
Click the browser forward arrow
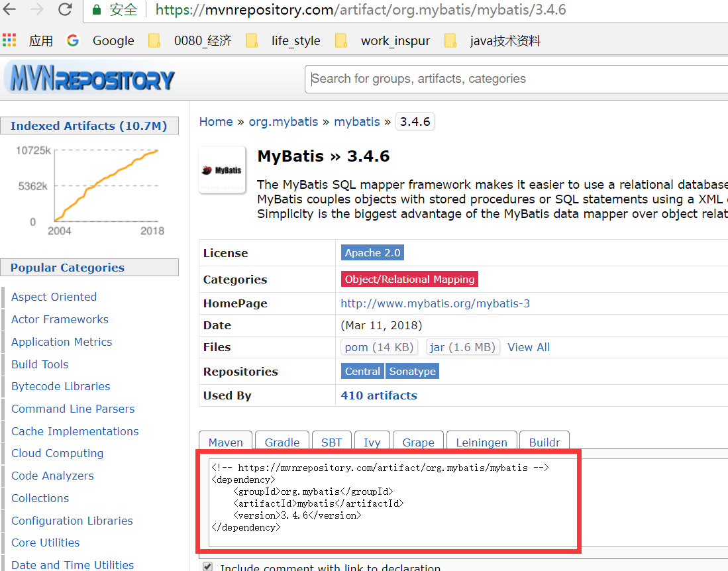click(36, 9)
